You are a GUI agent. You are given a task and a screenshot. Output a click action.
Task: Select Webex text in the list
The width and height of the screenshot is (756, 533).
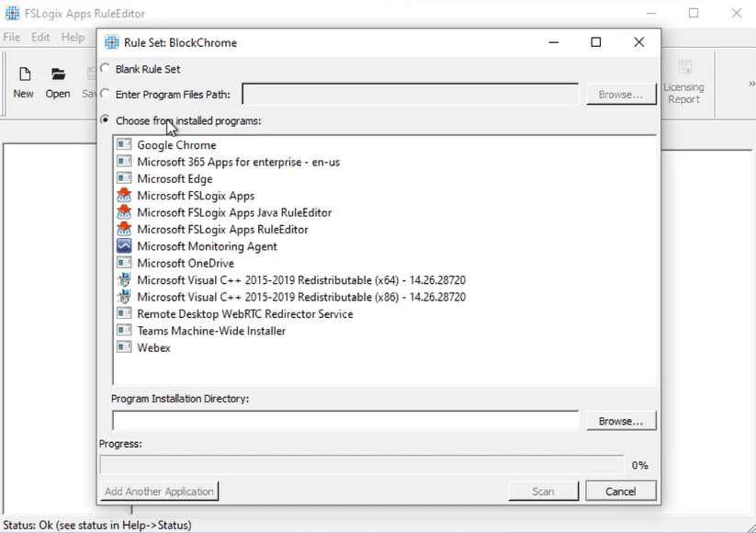point(153,347)
